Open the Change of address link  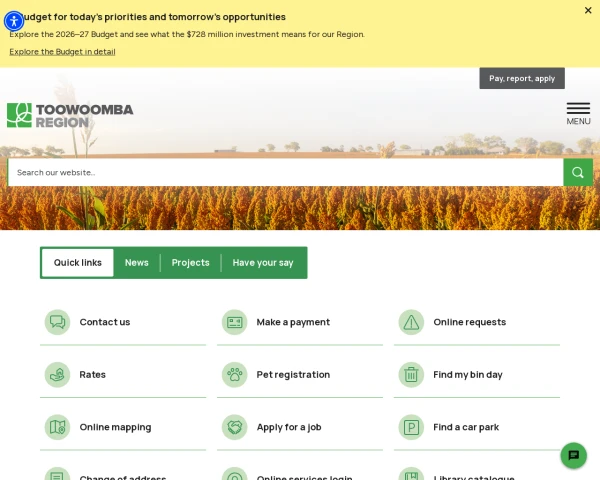(x=123, y=477)
